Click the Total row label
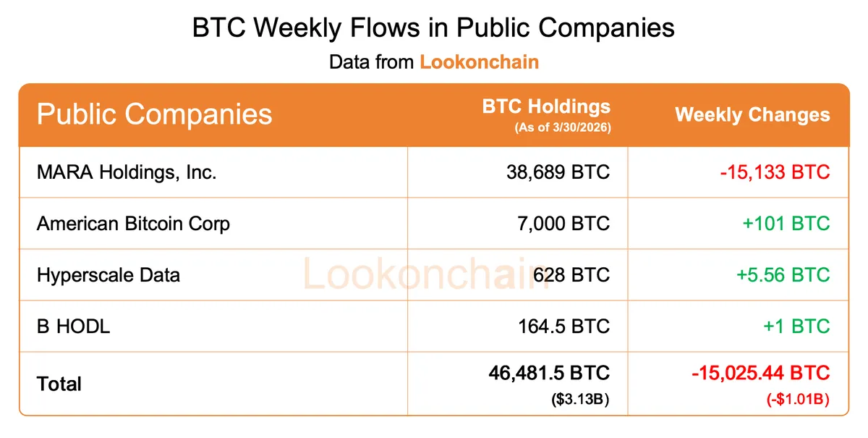Image resolution: width=868 pixels, height=438 pixels. tap(59, 384)
